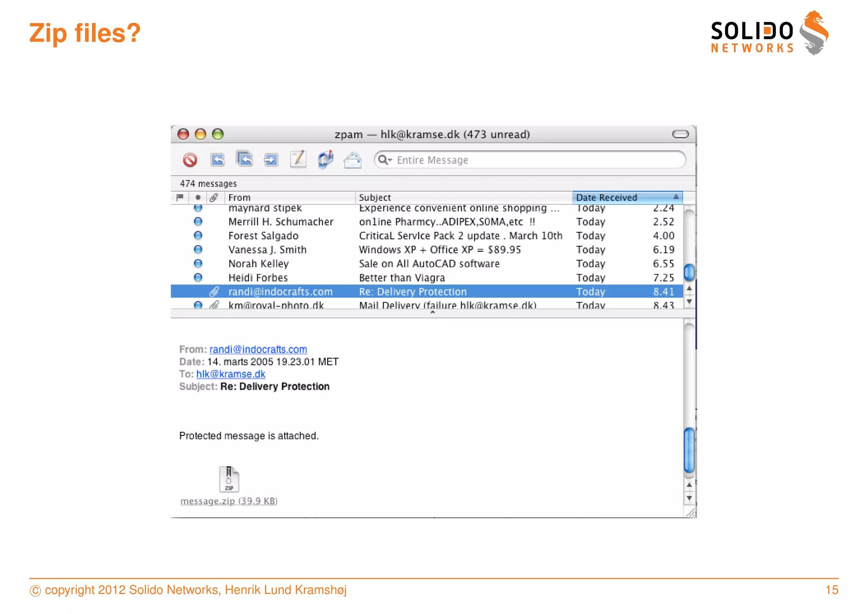Click the message.zip attachment icon
Viewport: 868px width, 614px height.
[229, 479]
